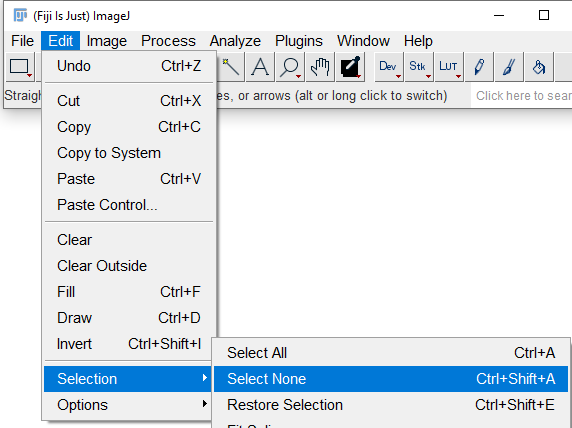The image size is (572, 428).
Task: Select the Color picker tool
Action: coord(350,67)
